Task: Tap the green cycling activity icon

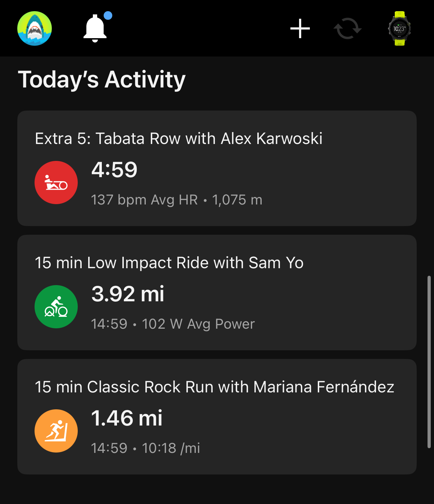Action: 56,307
